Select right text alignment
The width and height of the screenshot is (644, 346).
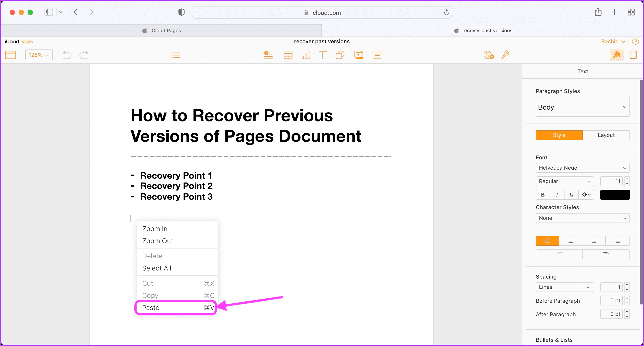pyautogui.click(x=594, y=241)
